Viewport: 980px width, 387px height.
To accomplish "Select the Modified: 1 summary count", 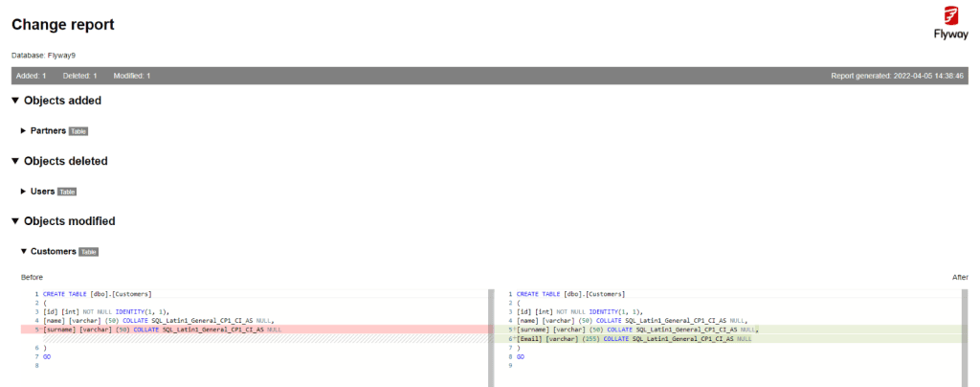I will pyautogui.click(x=131, y=76).
